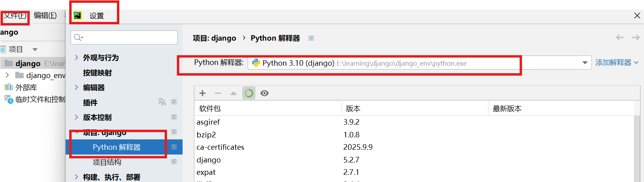Click the interpreter path combo field
The image size is (644, 182).
420,63
